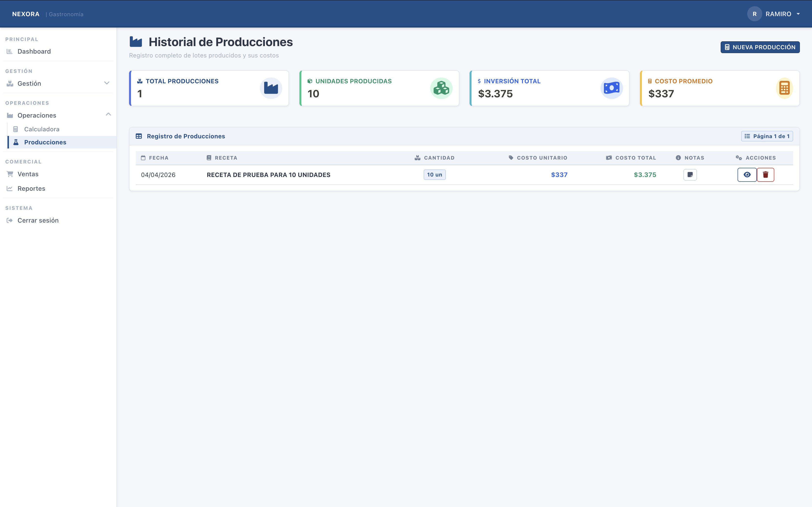The image size is (812, 507).
Task: Open the RAMIRO user dropdown arrow
Action: (x=798, y=14)
